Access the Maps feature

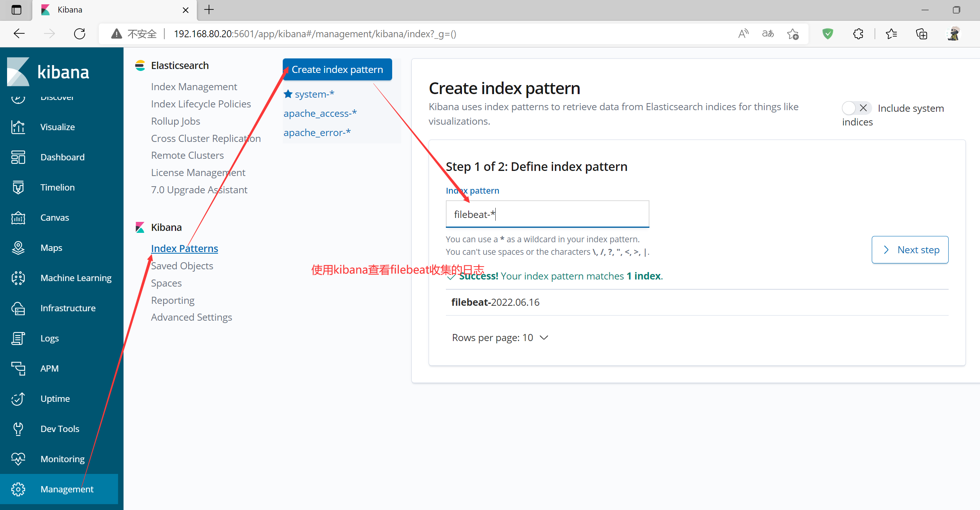pyautogui.click(x=51, y=247)
